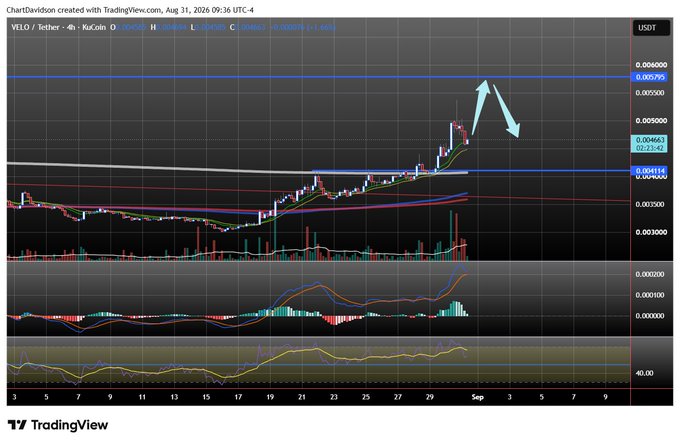Click the 0.003000 price axis label
The height and width of the screenshot is (444, 680).
point(651,232)
